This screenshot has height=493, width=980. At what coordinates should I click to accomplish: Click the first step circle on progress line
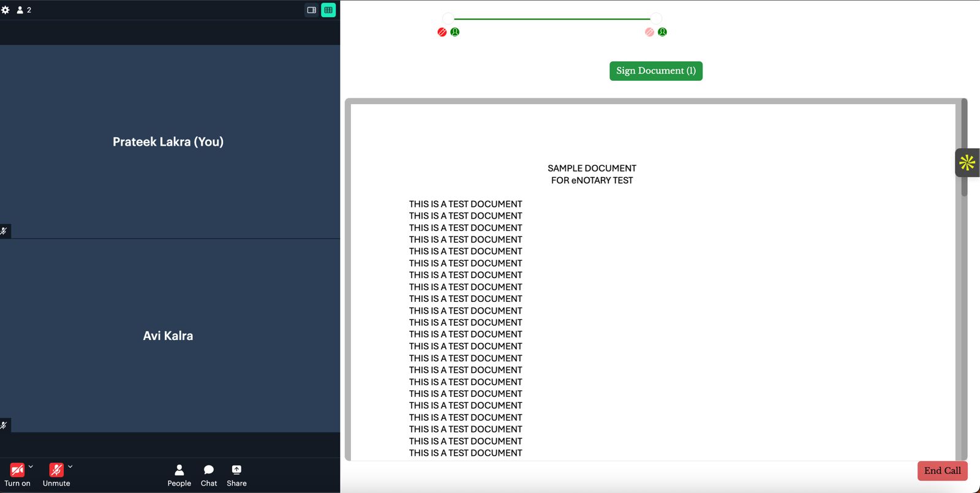(x=448, y=18)
